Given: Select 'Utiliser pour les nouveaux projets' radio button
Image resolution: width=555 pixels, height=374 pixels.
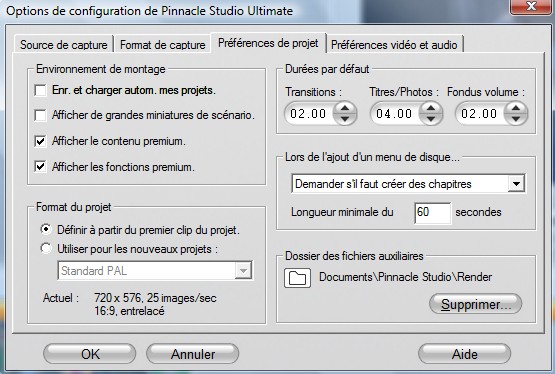Looking at the screenshot, I should click(x=46, y=248).
